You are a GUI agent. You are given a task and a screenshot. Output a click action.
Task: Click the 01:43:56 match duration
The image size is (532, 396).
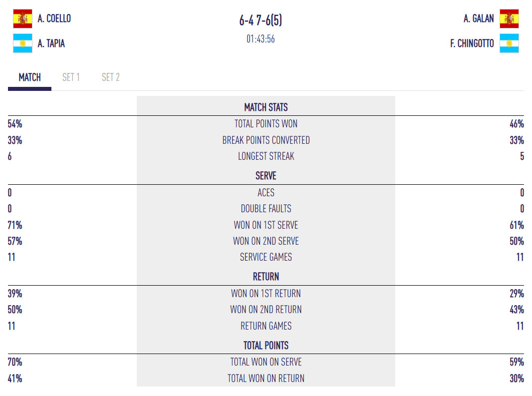click(261, 39)
